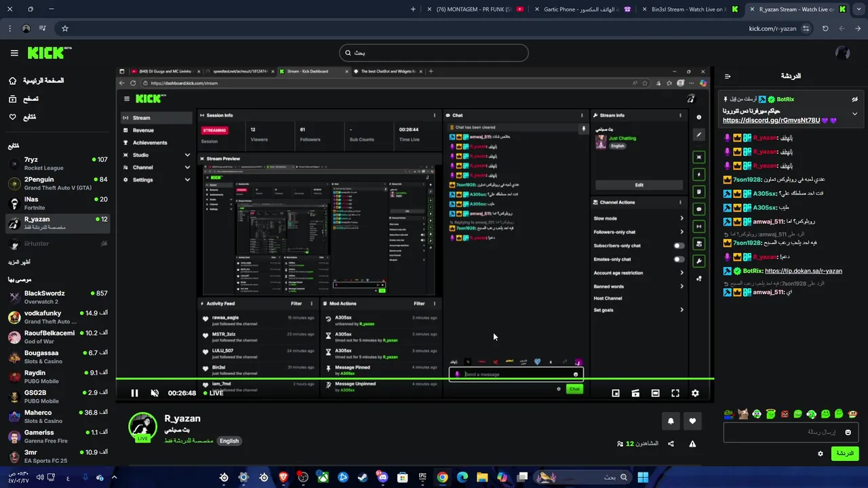Send message with green chat button

pyautogui.click(x=845, y=453)
